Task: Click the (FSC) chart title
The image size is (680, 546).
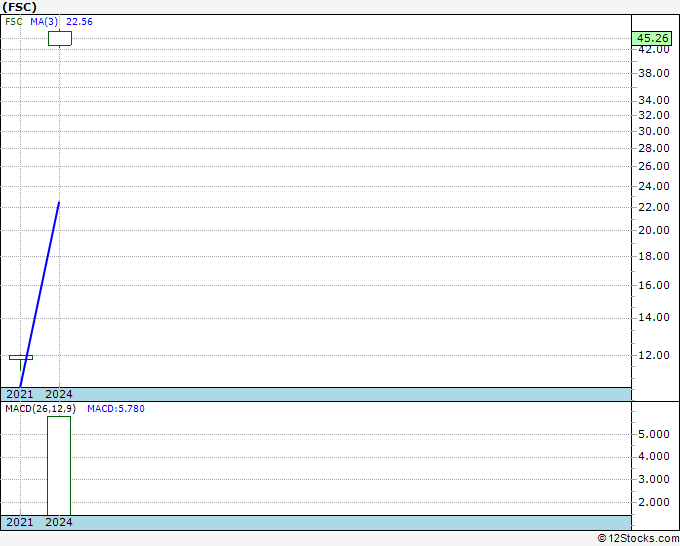Action: coord(20,7)
